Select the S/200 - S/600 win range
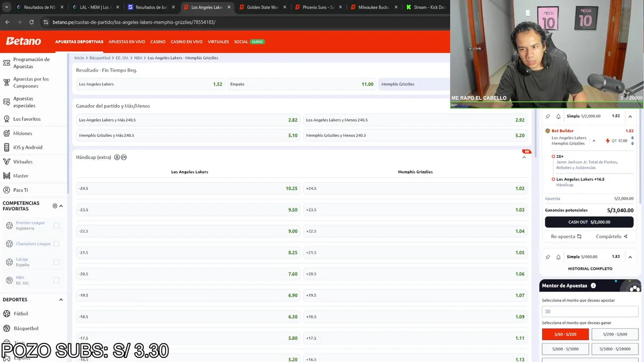The width and height of the screenshot is (644, 362). [x=615, y=334]
